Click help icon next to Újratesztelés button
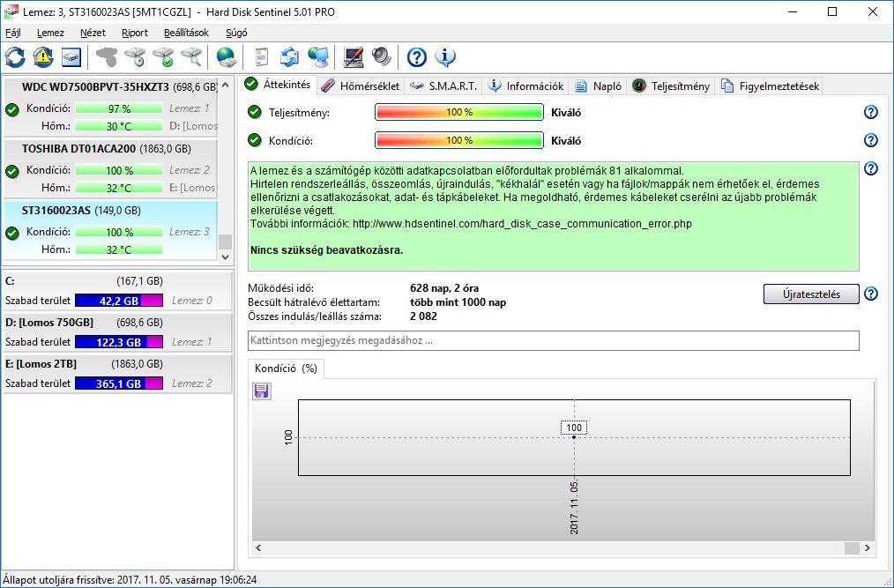894x588 pixels. (x=870, y=294)
